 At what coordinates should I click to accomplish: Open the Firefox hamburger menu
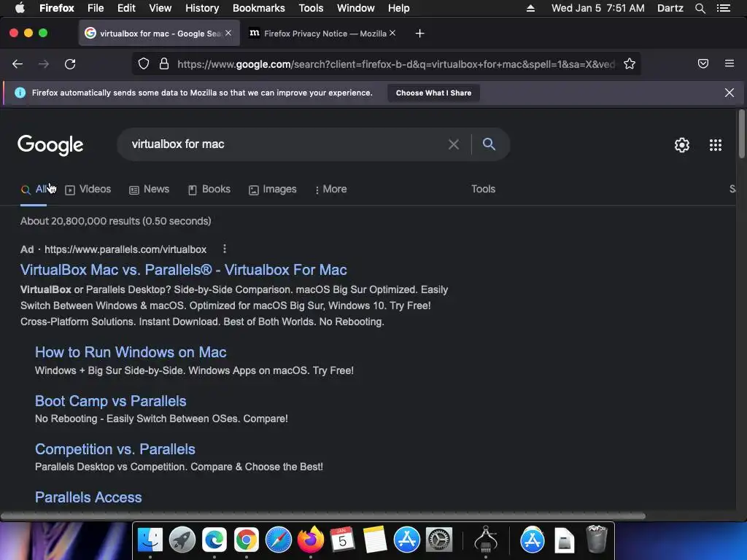(729, 63)
